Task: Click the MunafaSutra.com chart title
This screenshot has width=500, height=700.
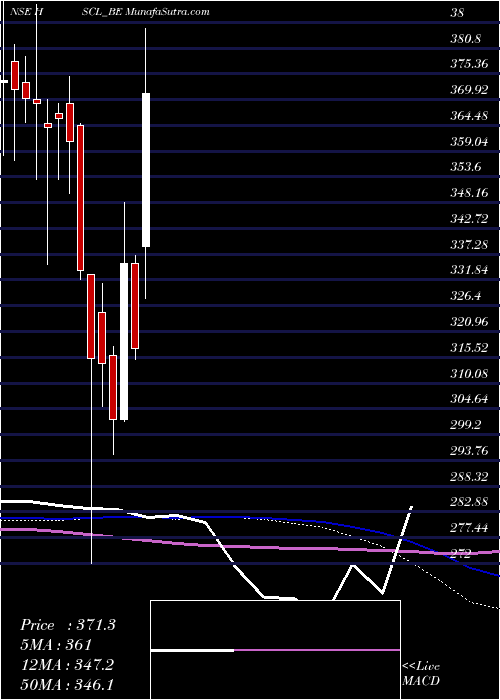Action: tap(168, 12)
